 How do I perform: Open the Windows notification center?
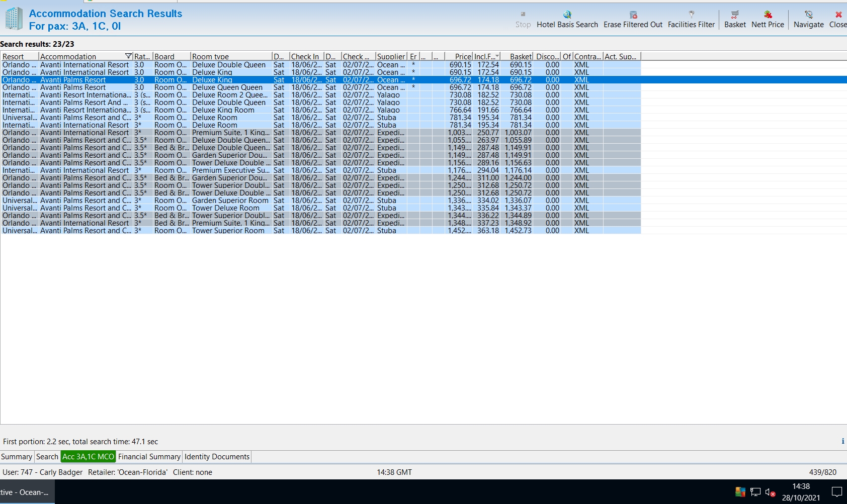[836, 492]
